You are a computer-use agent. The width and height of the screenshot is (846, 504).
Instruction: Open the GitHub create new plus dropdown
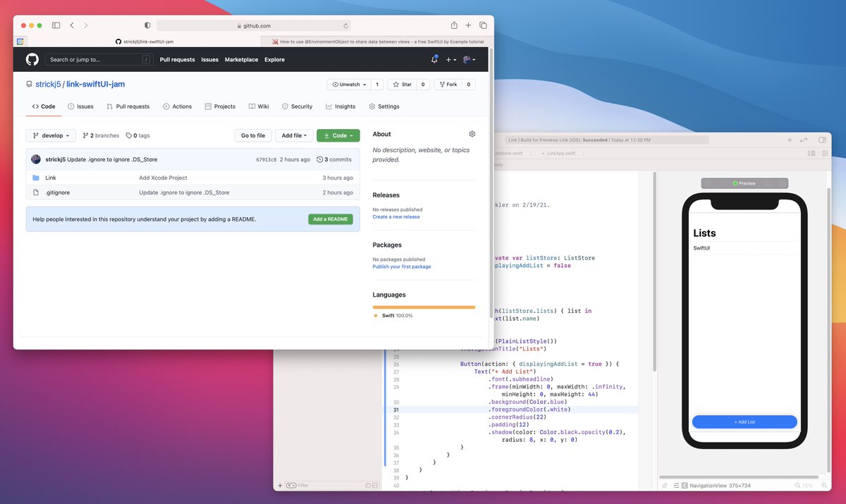click(451, 60)
